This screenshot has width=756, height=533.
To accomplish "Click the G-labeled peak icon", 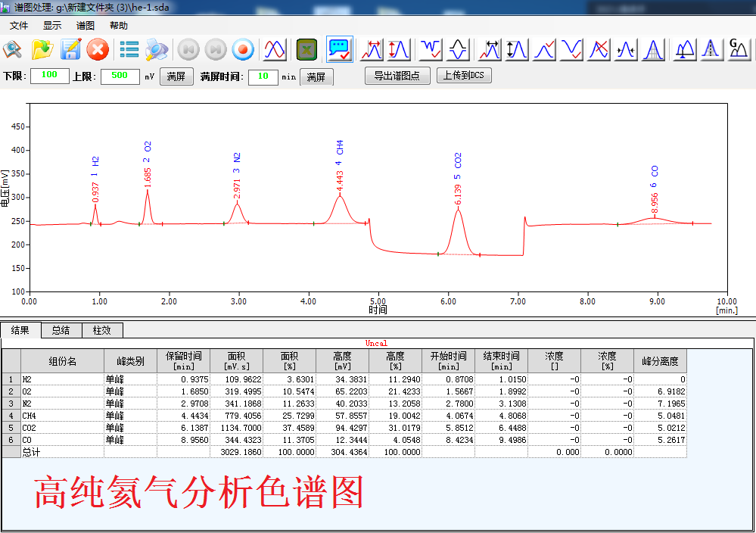I will point(738,49).
